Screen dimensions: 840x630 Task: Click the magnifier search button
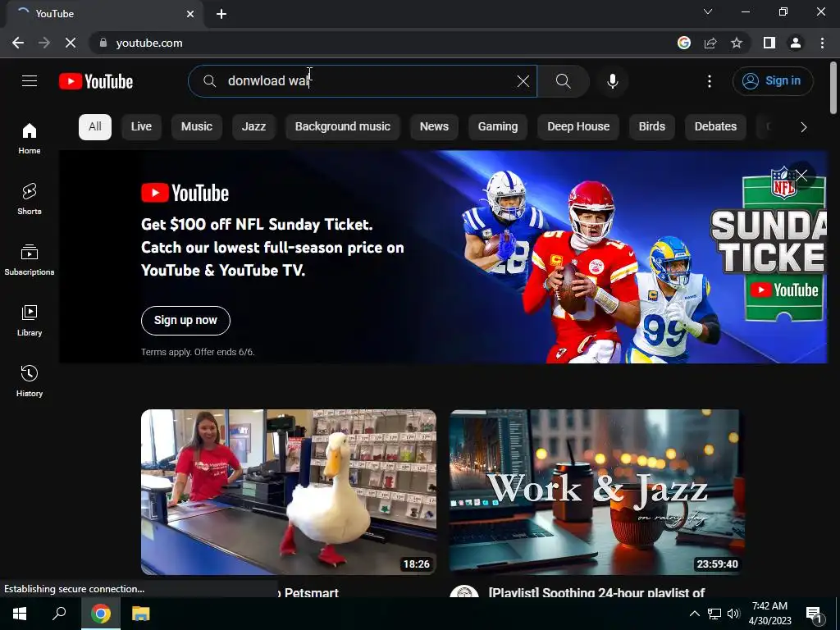(563, 81)
